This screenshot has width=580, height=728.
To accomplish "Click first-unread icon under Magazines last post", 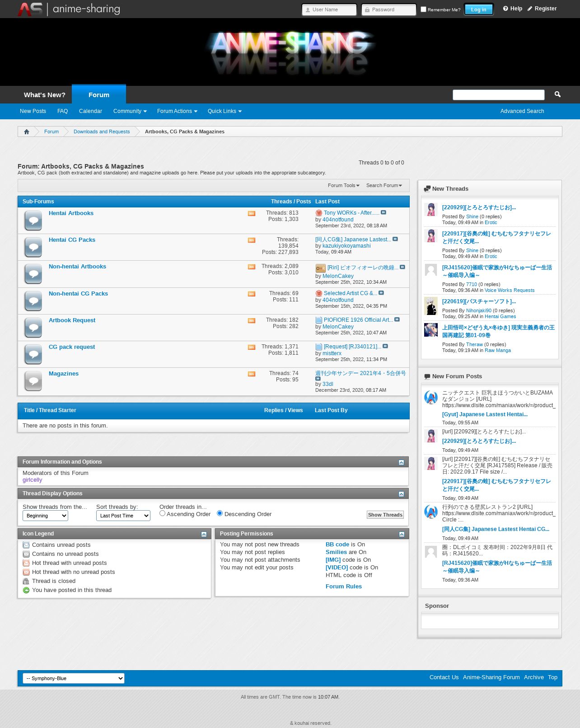I will point(318,379).
